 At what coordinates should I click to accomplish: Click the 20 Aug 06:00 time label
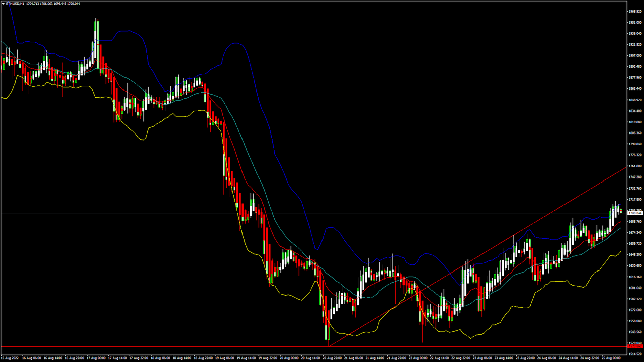[x=290, y=358]
